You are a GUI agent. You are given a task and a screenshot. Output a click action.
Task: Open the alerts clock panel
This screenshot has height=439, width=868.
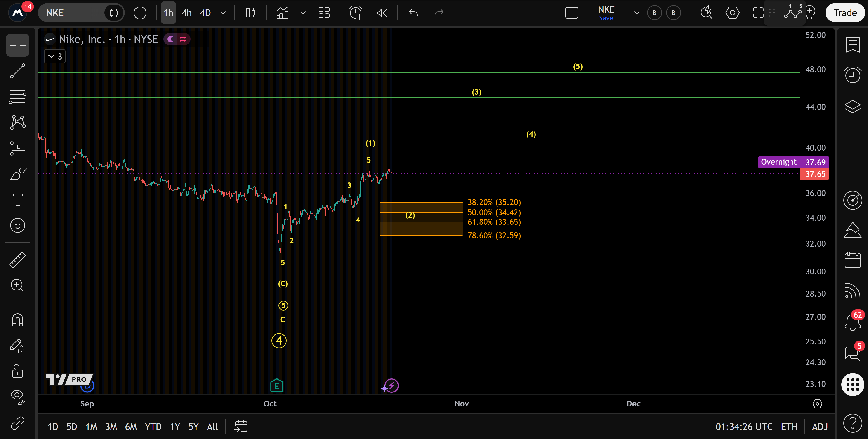[852, 75]
